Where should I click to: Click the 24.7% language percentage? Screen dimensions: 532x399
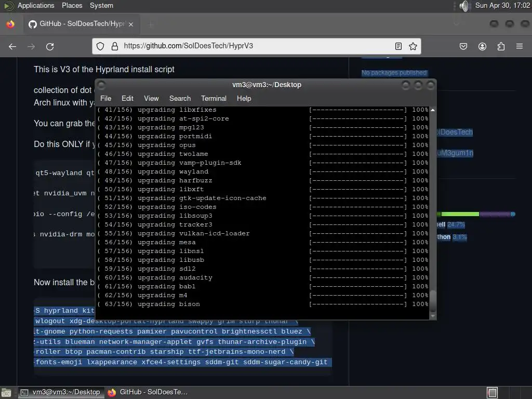click(x=456, y=224)
